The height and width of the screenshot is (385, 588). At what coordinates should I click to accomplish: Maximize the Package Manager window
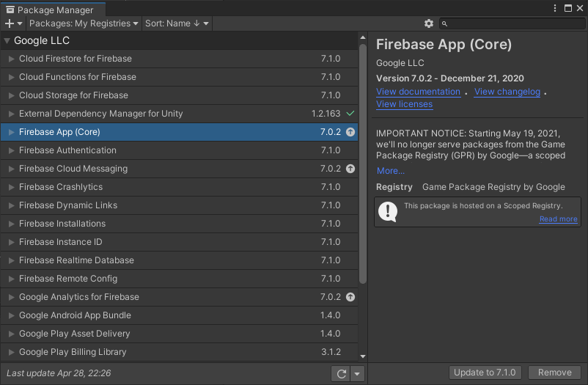568,8
